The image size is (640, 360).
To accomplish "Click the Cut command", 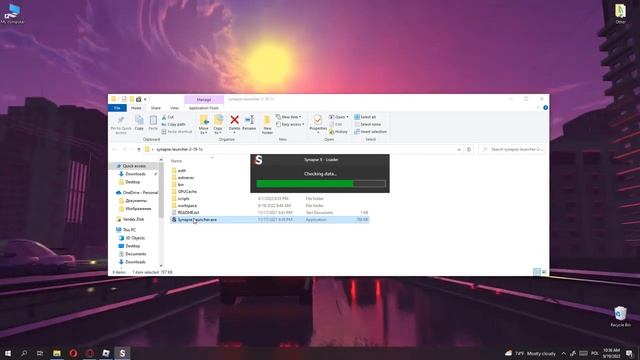I will [x=168, y=117].
